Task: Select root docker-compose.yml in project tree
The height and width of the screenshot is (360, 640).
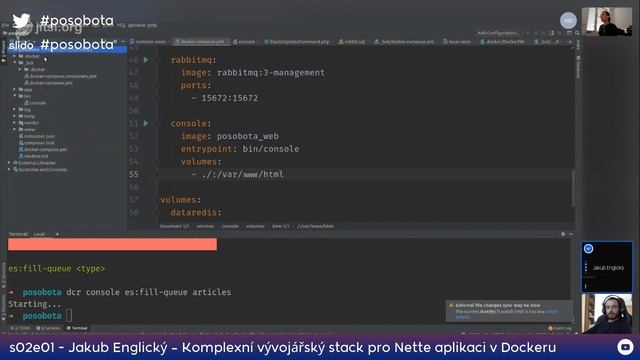Action: tap(43, 149)
